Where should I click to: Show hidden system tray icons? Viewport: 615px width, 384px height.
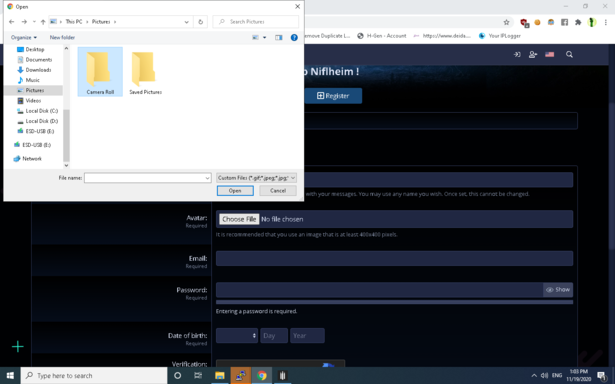[534, 376]
